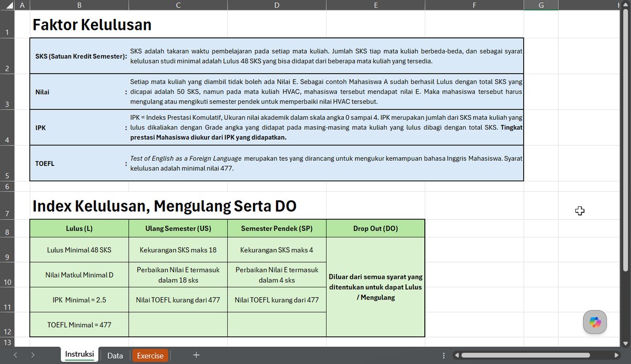Image resolution: width=631 pixels, height=364 pixels.
Task: Click the 'Kekurangan SKS maks 18' cell
Action: (x=178, y=249)
